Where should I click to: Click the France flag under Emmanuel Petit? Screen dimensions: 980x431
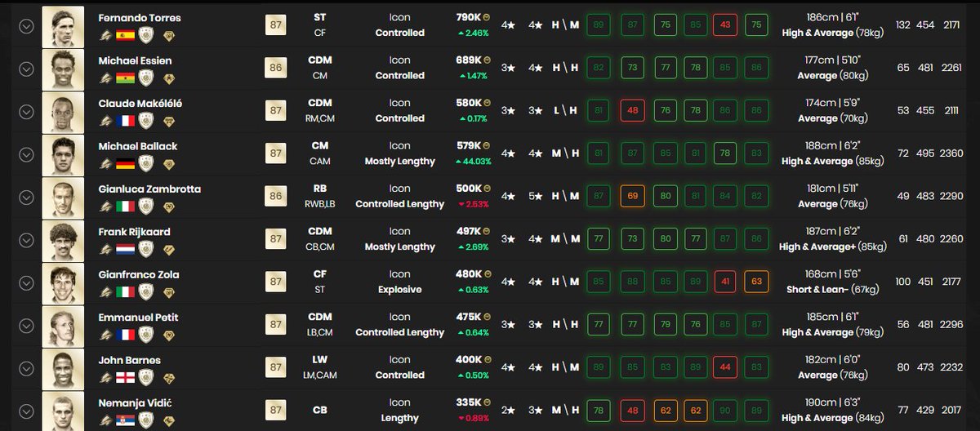click(x=125, y=335)
